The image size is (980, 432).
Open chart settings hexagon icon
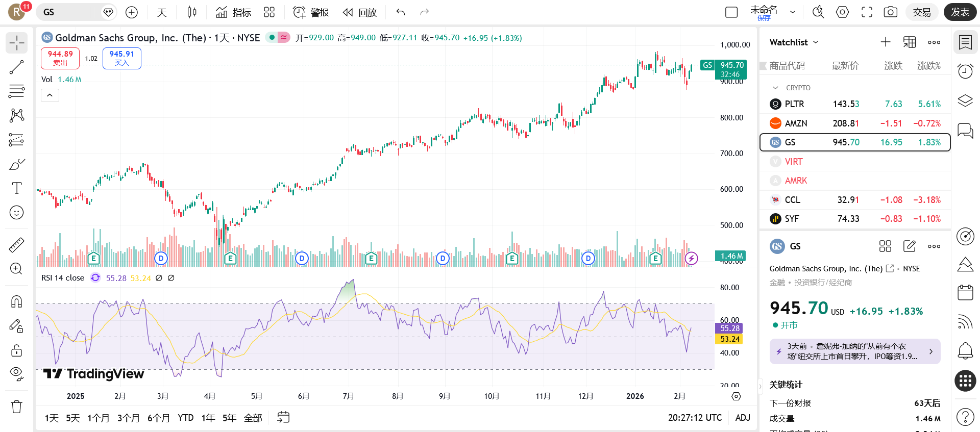coord(843,12)
